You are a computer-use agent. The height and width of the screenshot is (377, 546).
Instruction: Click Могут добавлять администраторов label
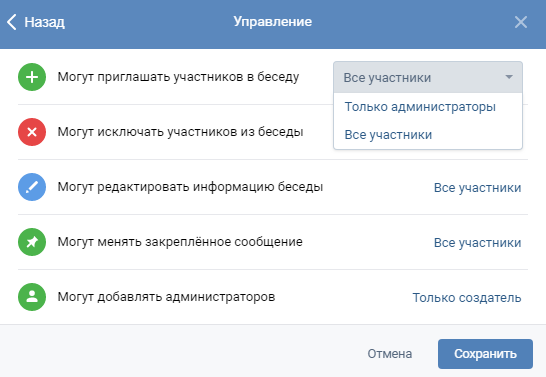pos(166,297)
